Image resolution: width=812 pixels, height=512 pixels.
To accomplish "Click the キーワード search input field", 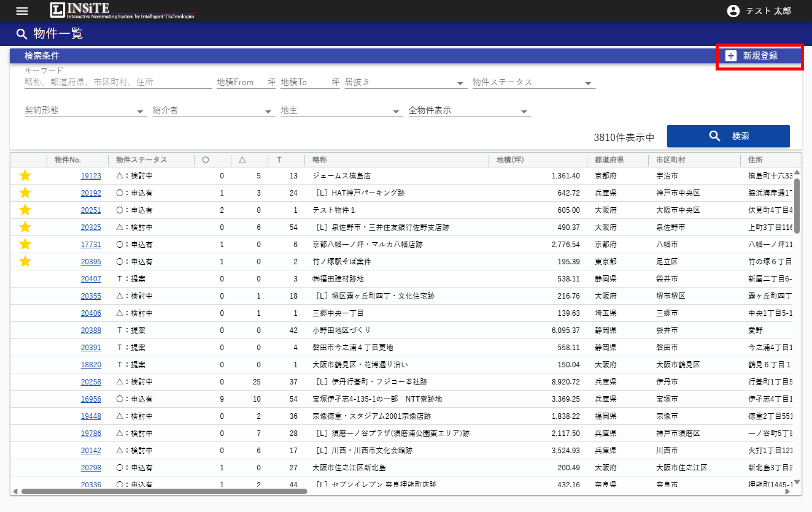I will (x=117, y=82).
